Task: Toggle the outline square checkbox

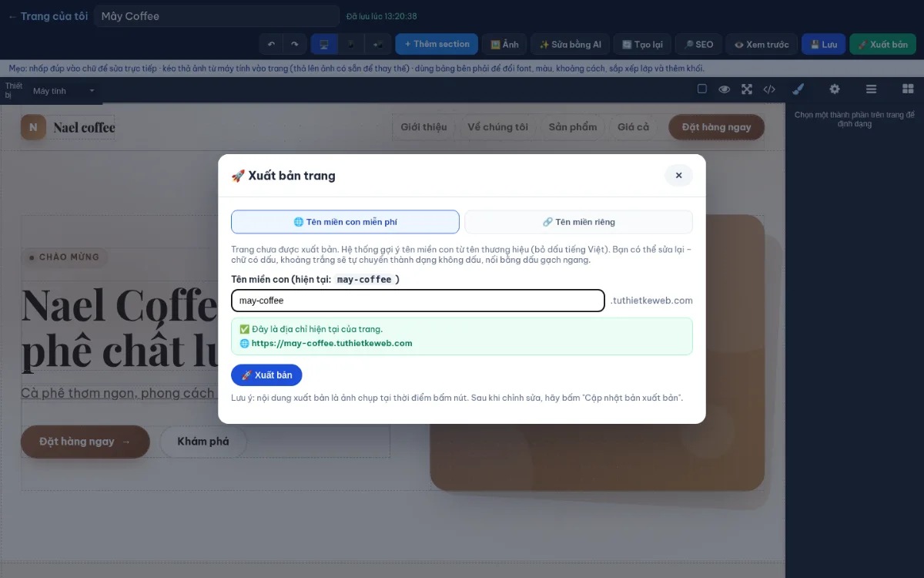Action: [702, 89]
